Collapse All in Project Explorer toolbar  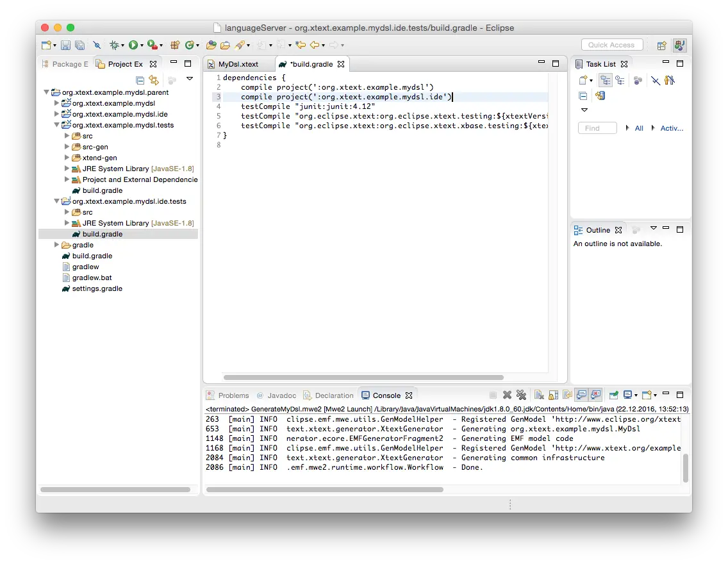[140, 80]
